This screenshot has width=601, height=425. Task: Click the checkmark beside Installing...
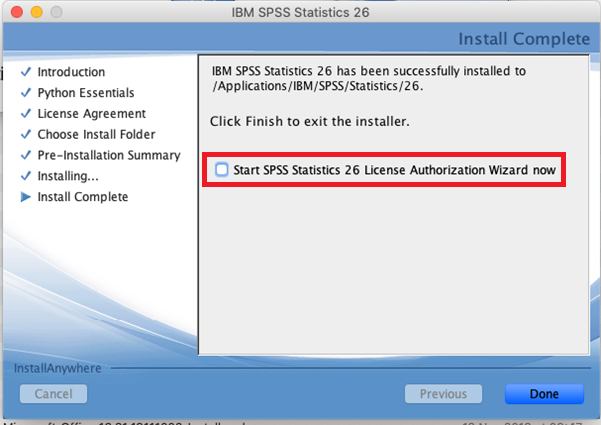click(26, 176)
